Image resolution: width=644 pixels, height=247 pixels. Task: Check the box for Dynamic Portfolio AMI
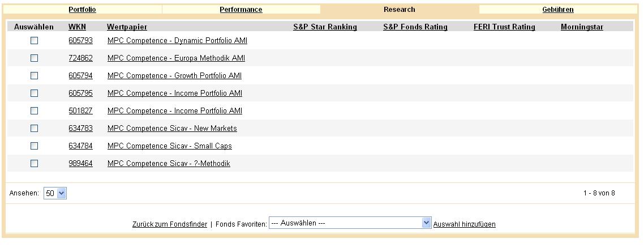click(x=34, y=41)
